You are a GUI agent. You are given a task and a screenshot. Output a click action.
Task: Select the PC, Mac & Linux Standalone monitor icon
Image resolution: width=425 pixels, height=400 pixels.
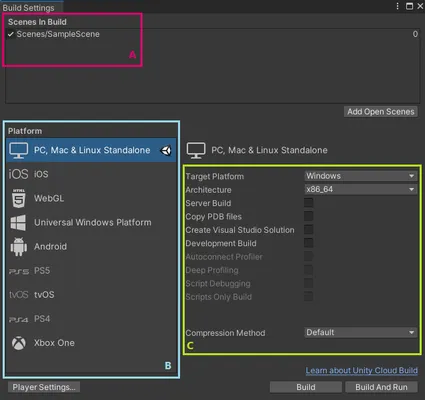(x=19, y=150)
